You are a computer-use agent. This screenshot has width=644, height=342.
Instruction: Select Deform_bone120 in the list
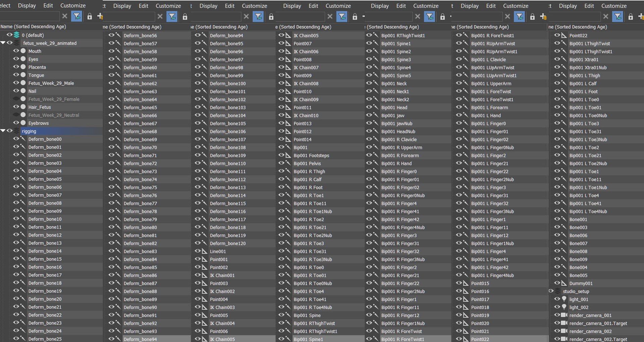[228, 243]
